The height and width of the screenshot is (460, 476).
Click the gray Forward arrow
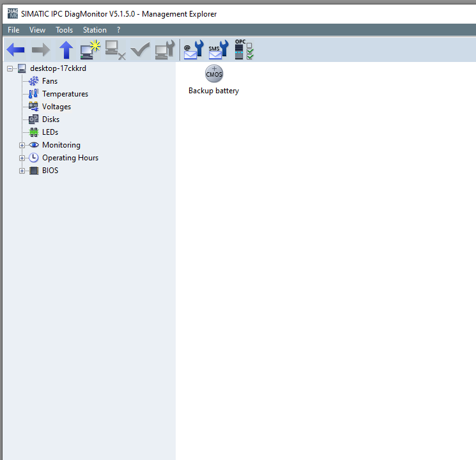click(41, 49)
